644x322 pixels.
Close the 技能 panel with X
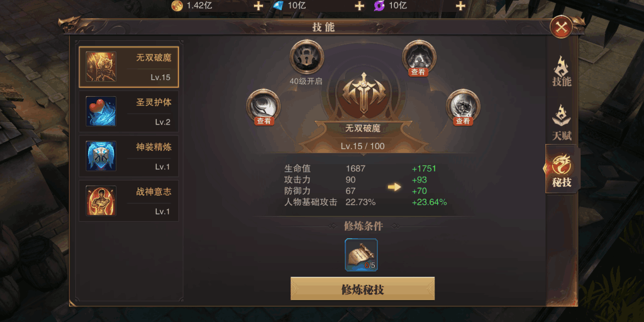click(x=561, y=28)
